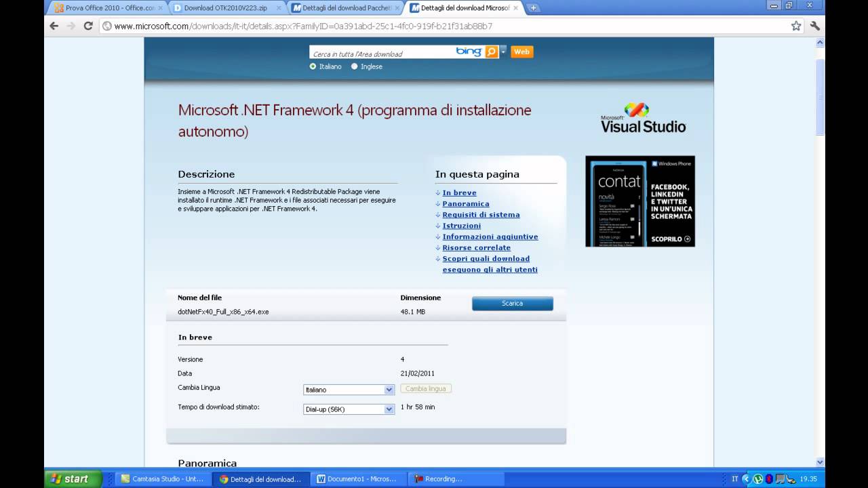The height and width of the screenshot is (488, 868).
Task: Go to the Istruzioni link
Action: pyautogui.click(x=462, y=226)
